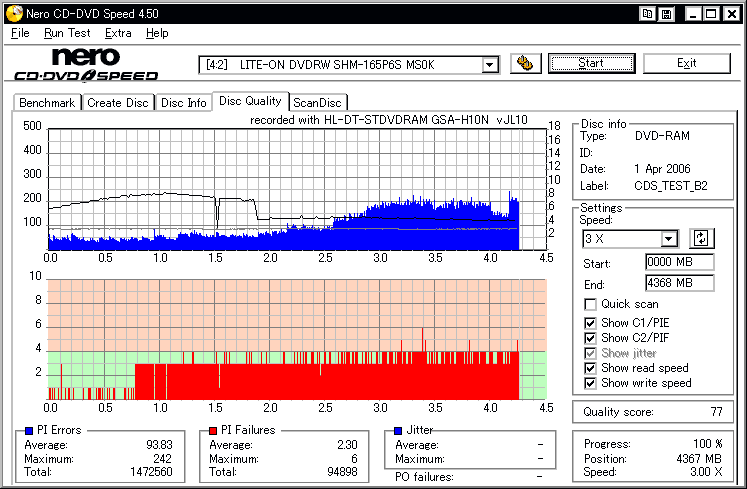Open the Extra menu
747x489 pixels.
pos(118,33)
